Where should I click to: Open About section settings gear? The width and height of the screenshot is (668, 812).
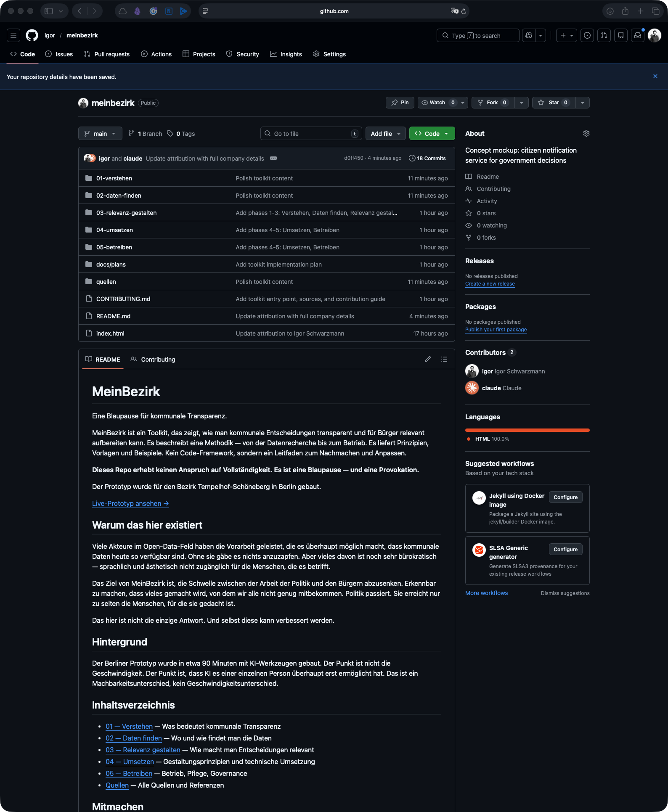pyautogui.click(x=586, y=133)
